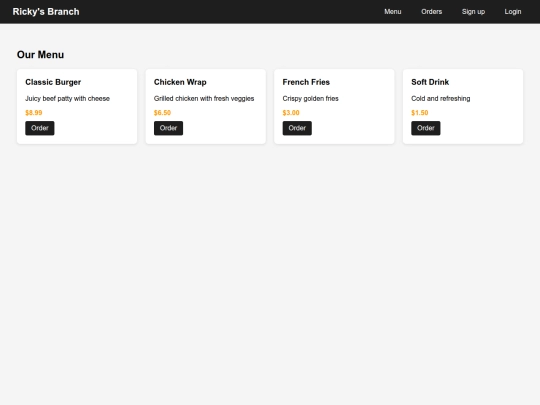The image size is (540, 405).
Task: Click the $1.50 price
Action: (420, 113)
